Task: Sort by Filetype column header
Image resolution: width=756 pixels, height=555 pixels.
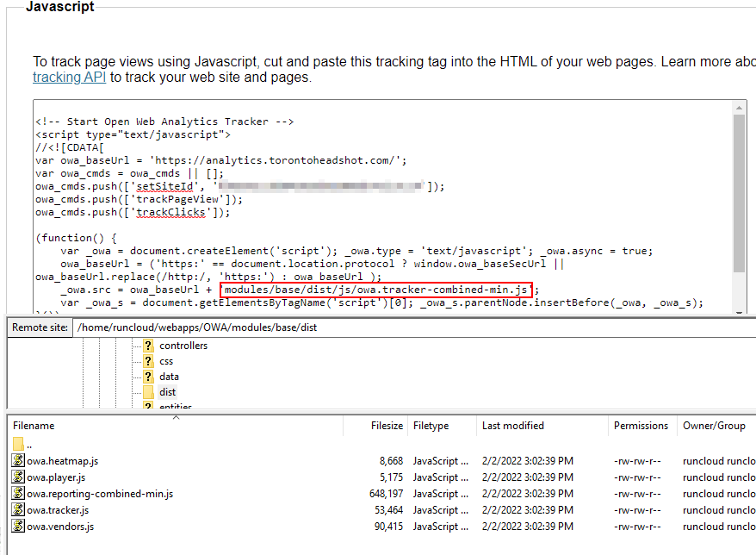Action: click(443, 426)
